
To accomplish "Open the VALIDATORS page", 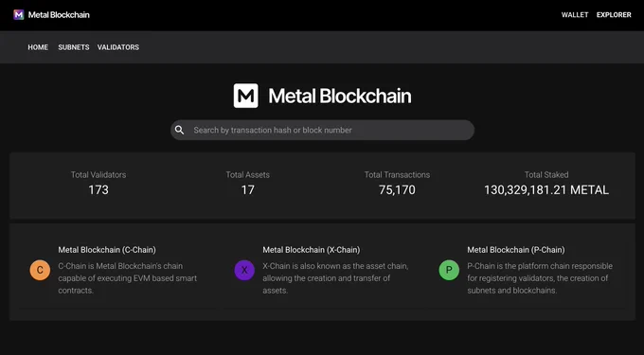I will 118,47.
